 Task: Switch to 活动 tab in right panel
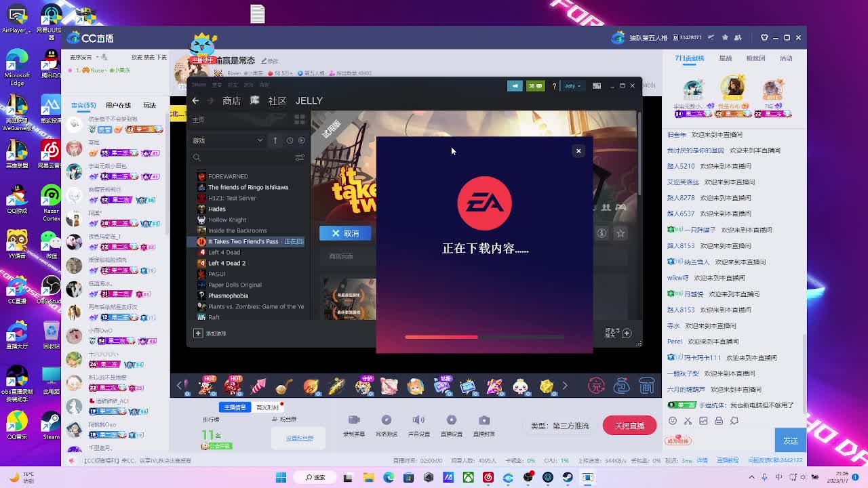point(786,58)
